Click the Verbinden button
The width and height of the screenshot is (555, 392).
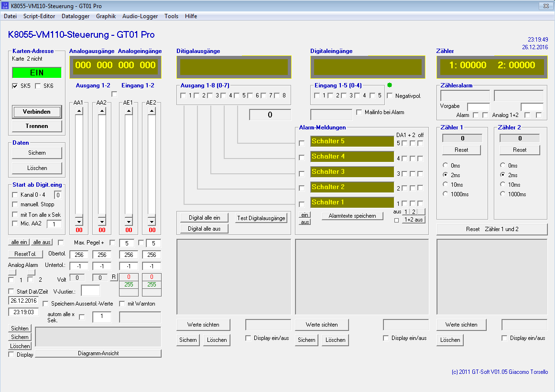coord(37,112)
